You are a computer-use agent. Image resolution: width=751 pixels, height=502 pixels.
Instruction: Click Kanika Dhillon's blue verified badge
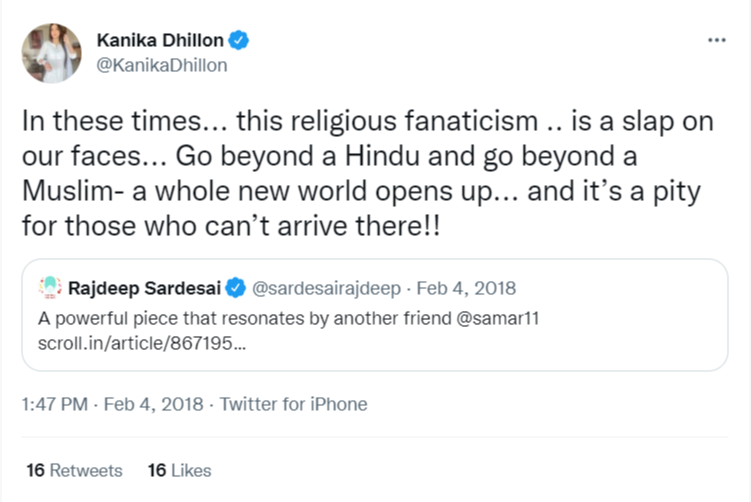point(240,41)
